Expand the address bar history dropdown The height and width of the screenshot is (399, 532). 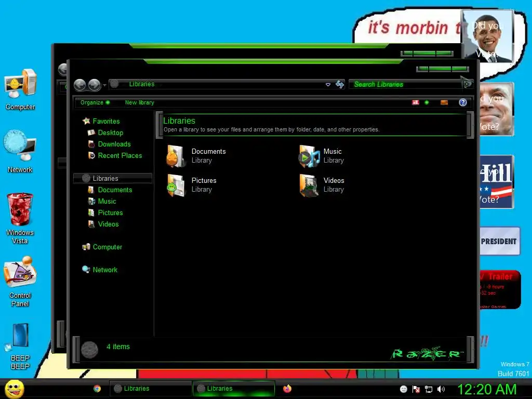pyautogui.click(x=328, y=85)
